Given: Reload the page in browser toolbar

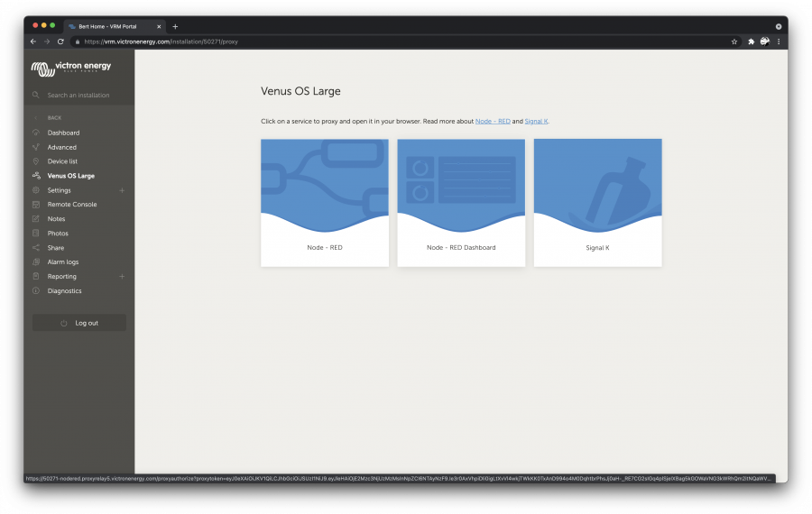Looking at the screenshot, I should point(60,41).
